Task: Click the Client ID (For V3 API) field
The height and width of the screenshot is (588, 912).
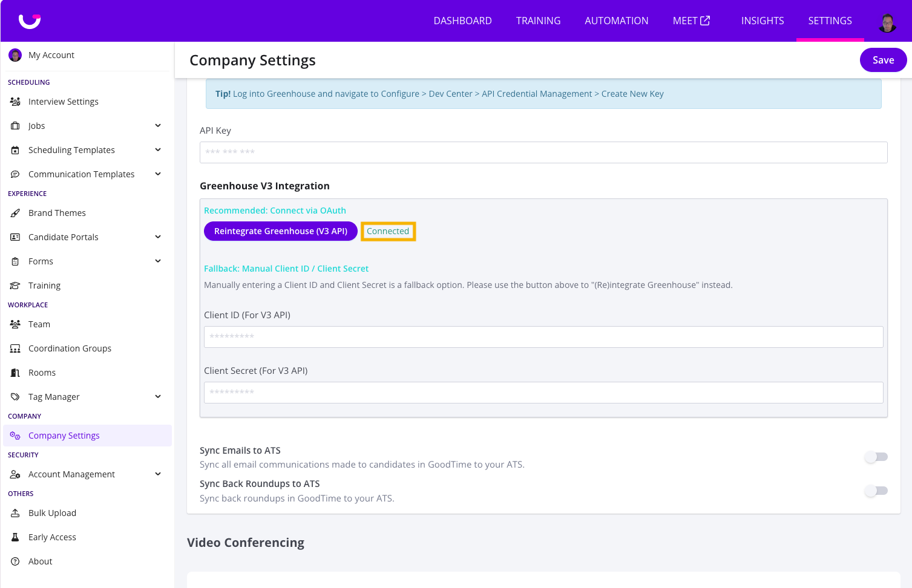Action: pyautogui.click(x=543, y=337)
